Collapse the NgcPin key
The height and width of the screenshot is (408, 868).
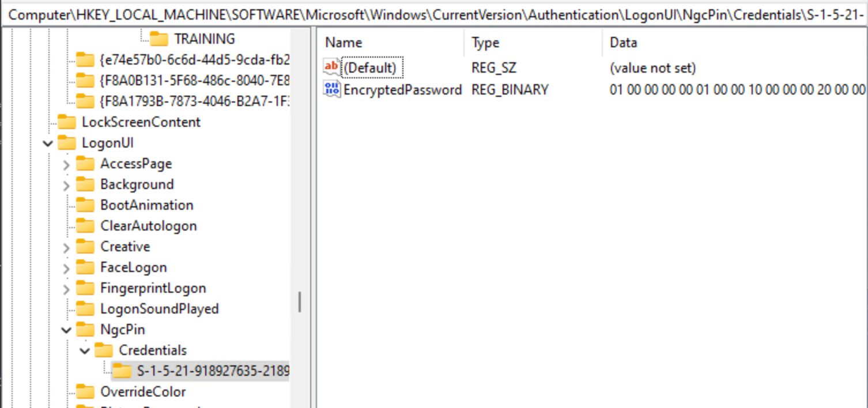(66, 330)
